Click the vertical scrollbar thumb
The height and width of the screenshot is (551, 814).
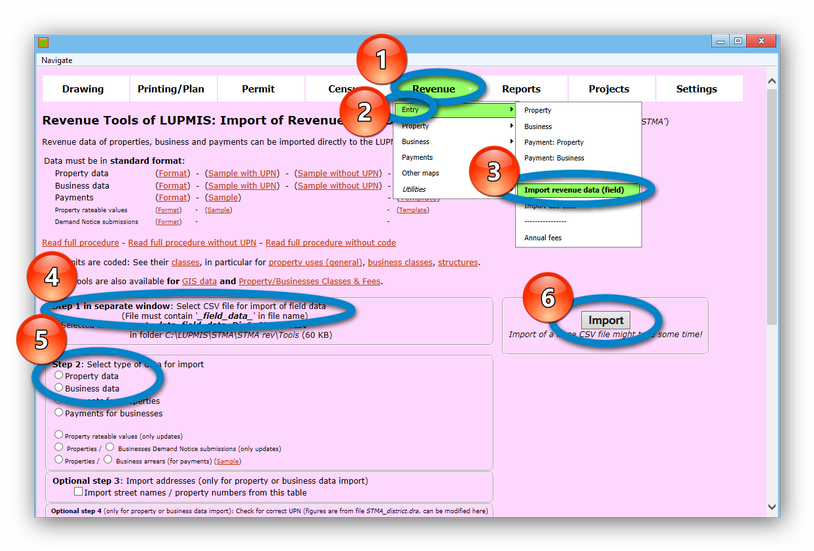771,206
